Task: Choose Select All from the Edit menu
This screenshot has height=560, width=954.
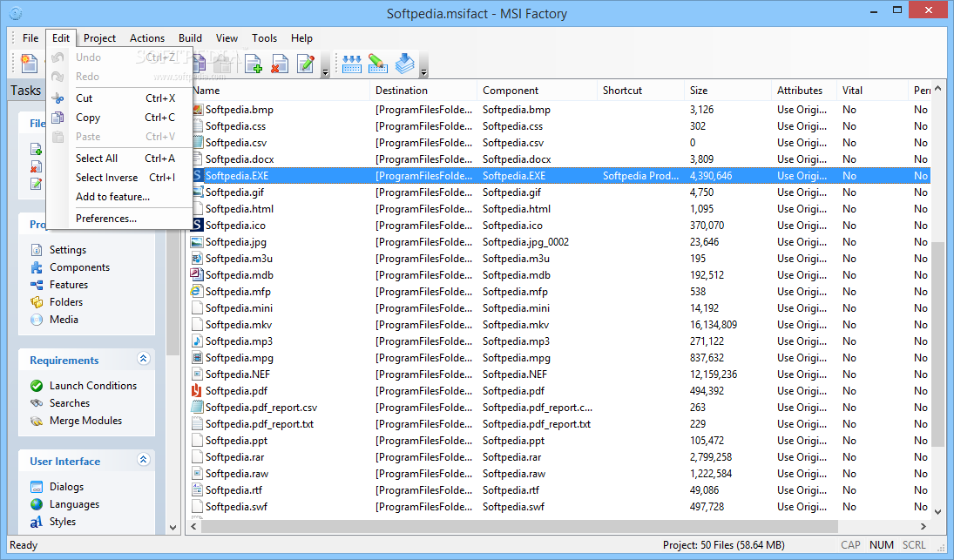Action: 119,159
